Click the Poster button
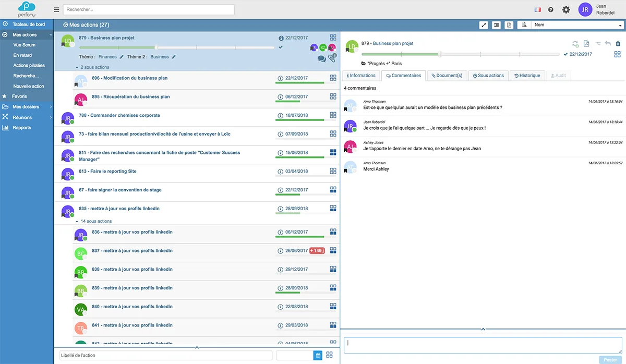 (610, 360)
